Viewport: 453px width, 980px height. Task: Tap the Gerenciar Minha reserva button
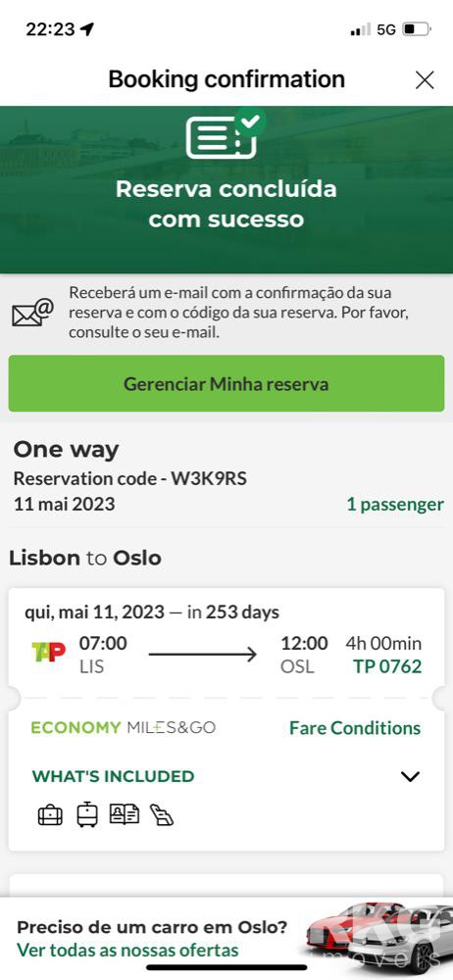pyautogui.click(x=226, y=383)
